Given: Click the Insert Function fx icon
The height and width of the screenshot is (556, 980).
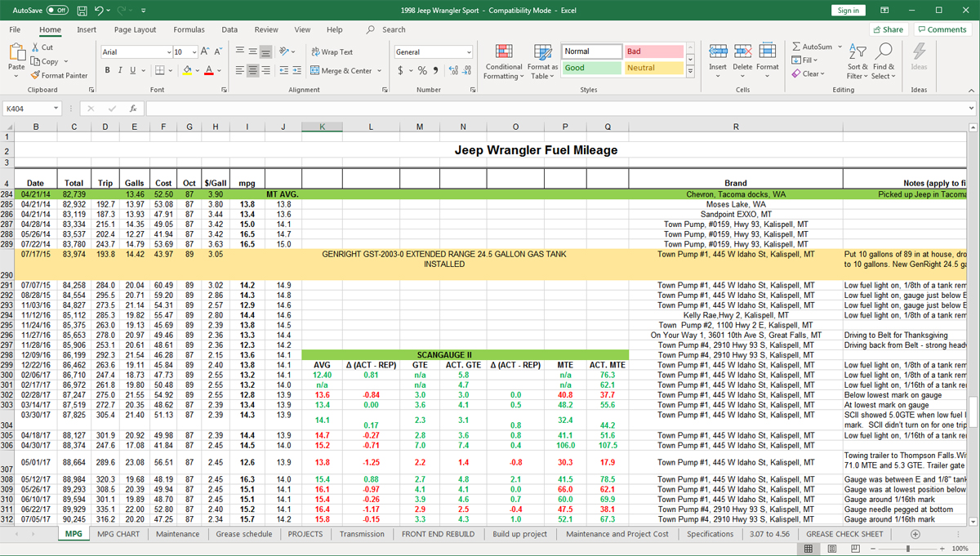Looking at the screenshot, I should 133,108.
